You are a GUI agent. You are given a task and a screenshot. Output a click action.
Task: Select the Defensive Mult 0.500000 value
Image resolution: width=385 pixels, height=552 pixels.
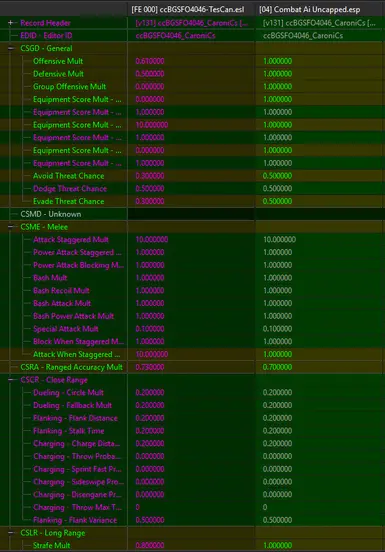(x=150, y=74)
